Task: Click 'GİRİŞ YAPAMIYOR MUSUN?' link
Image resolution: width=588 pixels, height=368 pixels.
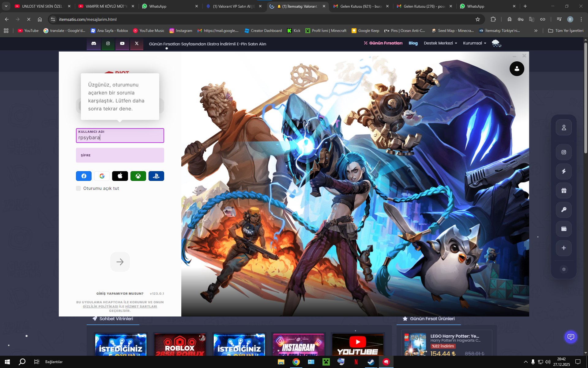Action: pyautogui.click(x=120, y=293)
